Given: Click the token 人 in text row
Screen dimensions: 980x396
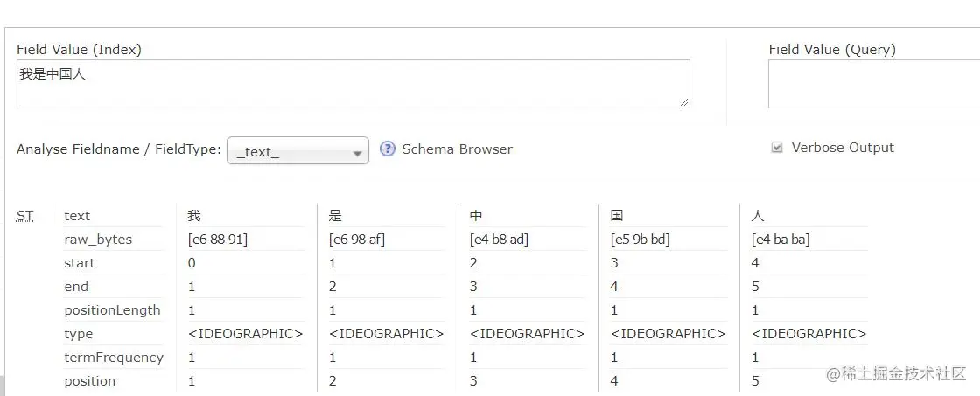Looking at the screenshot, I should pos(758,216).
